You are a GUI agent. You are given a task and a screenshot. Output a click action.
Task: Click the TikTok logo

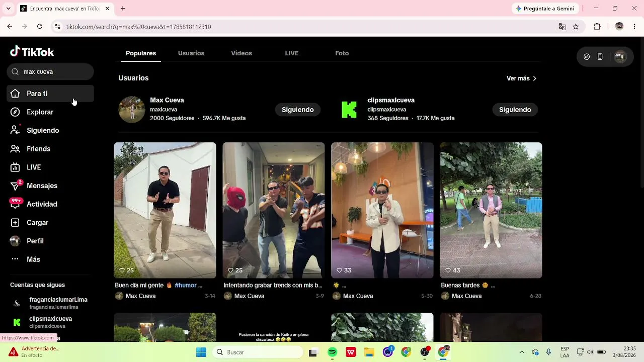32,52
